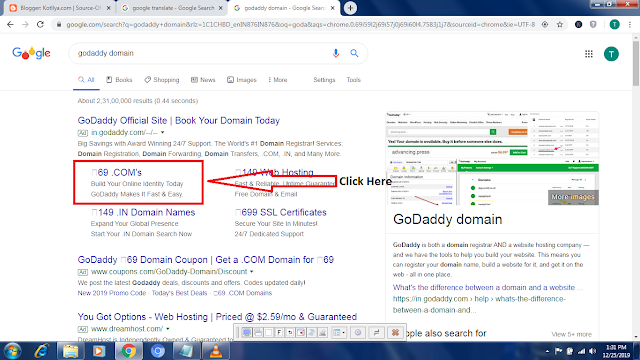Open the Books results tab
640x360 pixels.
click(x=119, y=80)
